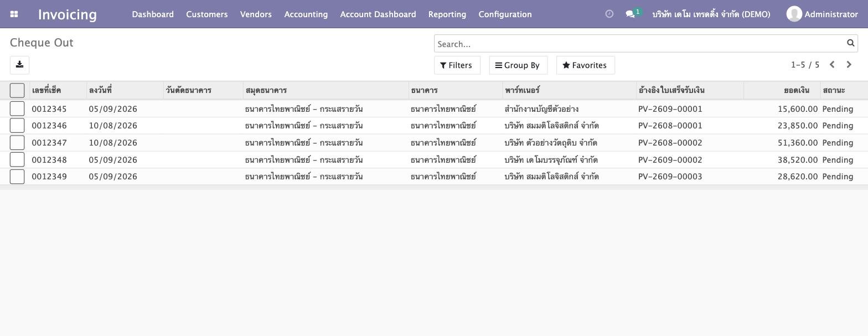Click reference PV-2608-00002

tap(670, 143)
